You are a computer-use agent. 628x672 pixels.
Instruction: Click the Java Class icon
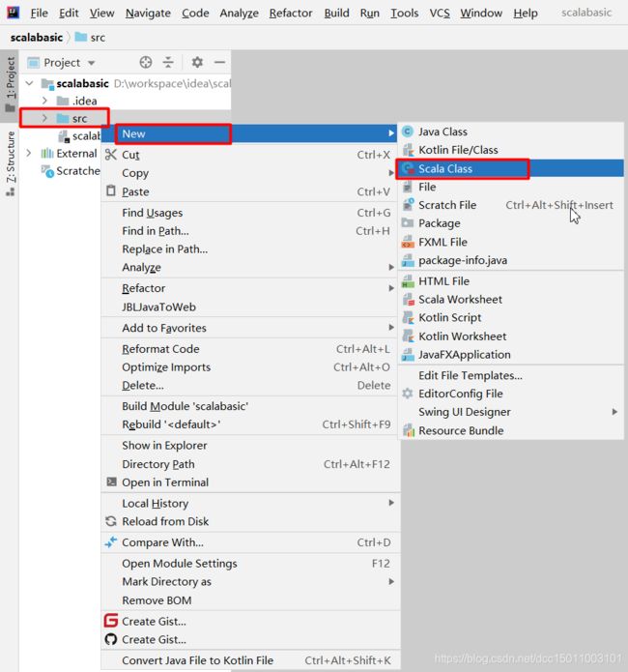point(408,131)
